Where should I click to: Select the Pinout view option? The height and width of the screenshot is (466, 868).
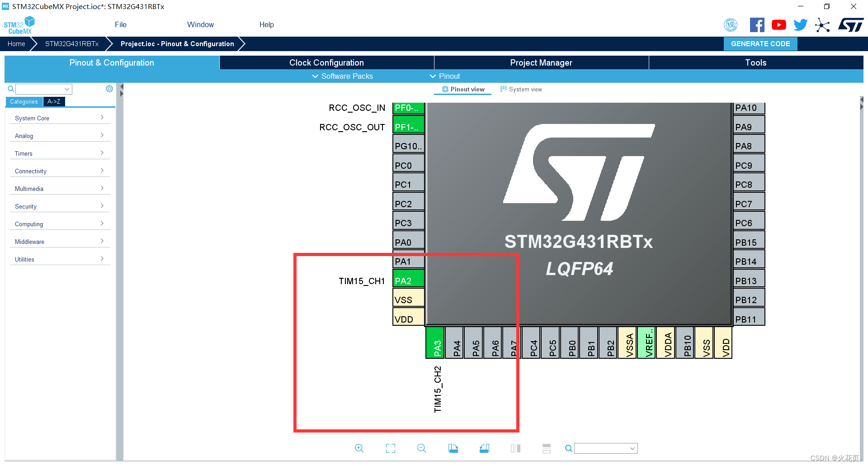pyautogui.click(x=463, y=89)
